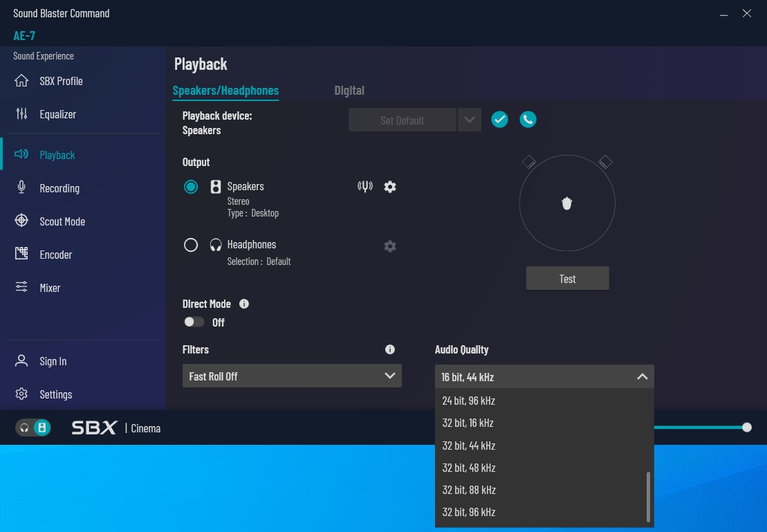Choose 24 bit, 96 kHz audio quality

541,401
